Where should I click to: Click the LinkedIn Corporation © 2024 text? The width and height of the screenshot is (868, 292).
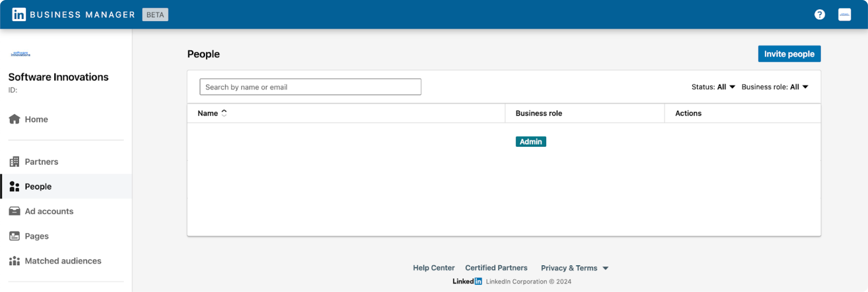click(528, 281)
